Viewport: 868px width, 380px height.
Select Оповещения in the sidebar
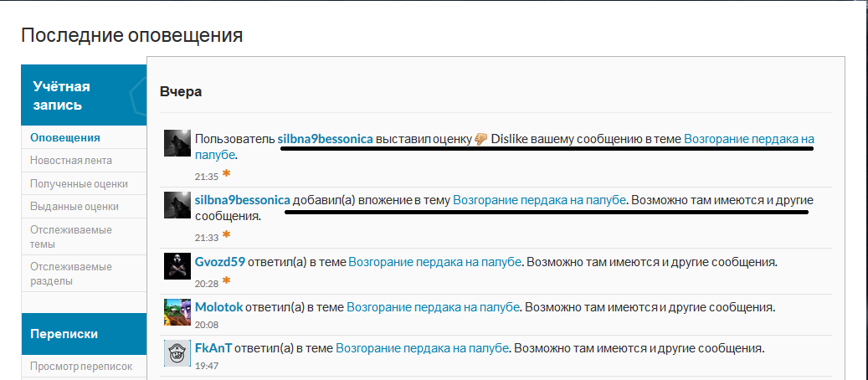click(65, 138)
